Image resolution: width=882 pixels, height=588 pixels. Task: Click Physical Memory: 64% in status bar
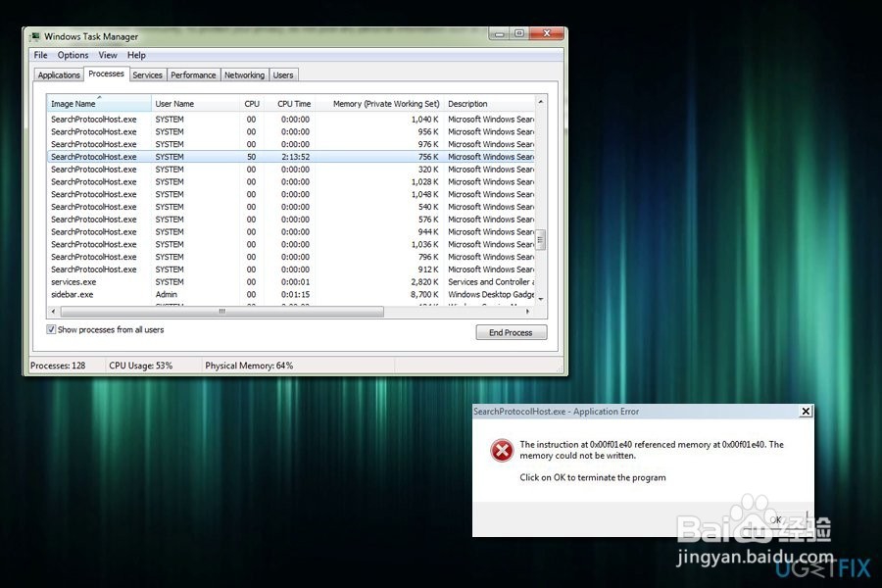pyautogui.click(x=249, y=366)
